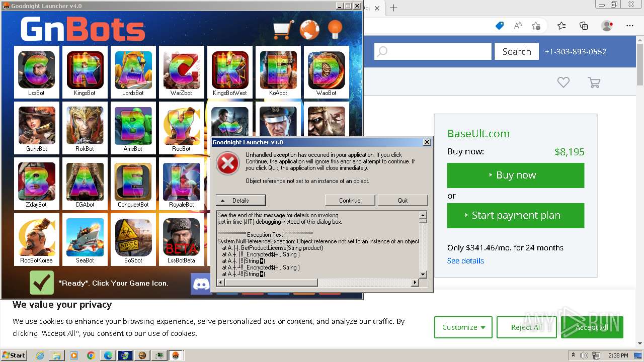Screen dimensions: 644x362
Task: Open Windows Explorer folder on taskbar
Action: (x=57, y=355)
